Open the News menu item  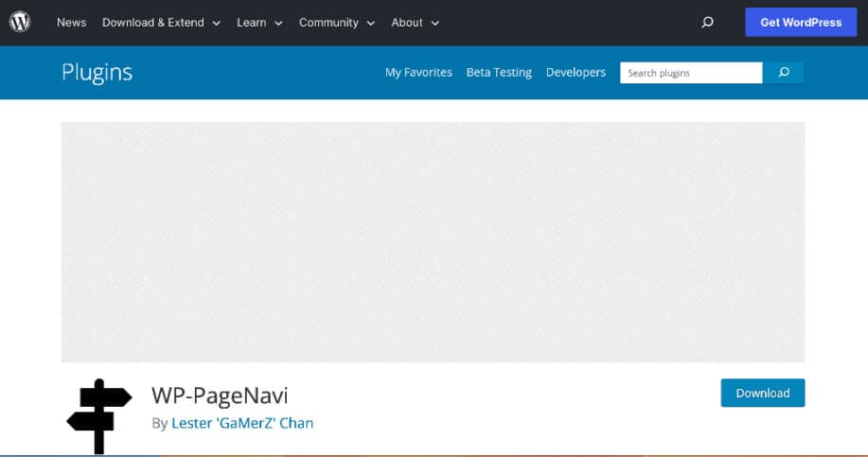pyautogui.click(x=71, y=23)
